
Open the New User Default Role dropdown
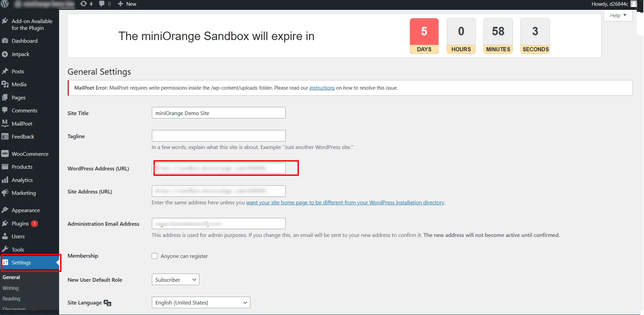[175, 279]
